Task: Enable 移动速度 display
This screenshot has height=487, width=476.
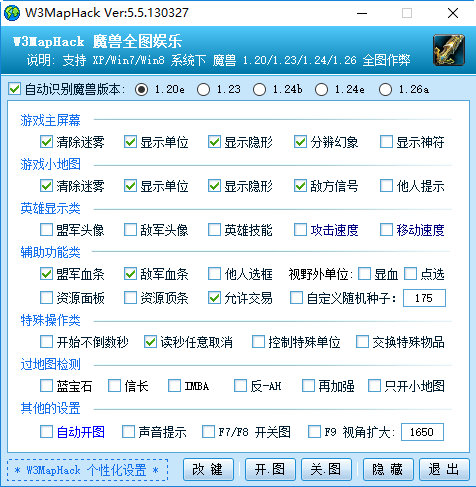Action: click(x=386, y=230)
